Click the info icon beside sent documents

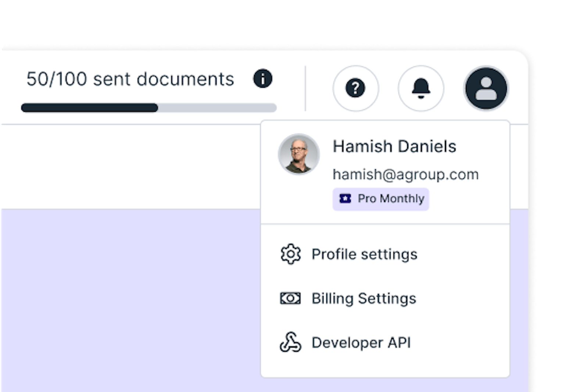pos(262,79)
